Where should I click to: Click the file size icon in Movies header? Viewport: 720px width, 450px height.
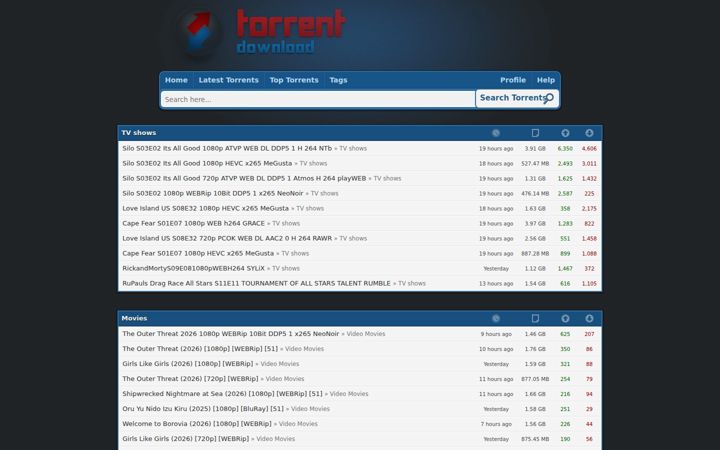pyautogui.click(x=535, y=318)
